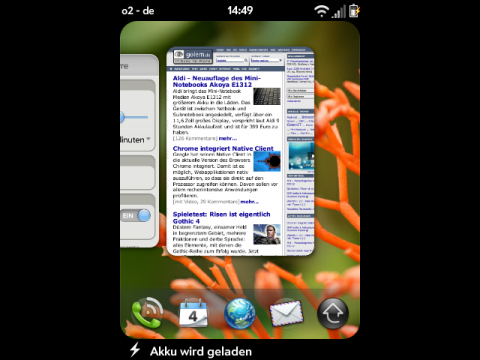
Task: Click the Risen game character thumbnail
Action: click(267, 234)
